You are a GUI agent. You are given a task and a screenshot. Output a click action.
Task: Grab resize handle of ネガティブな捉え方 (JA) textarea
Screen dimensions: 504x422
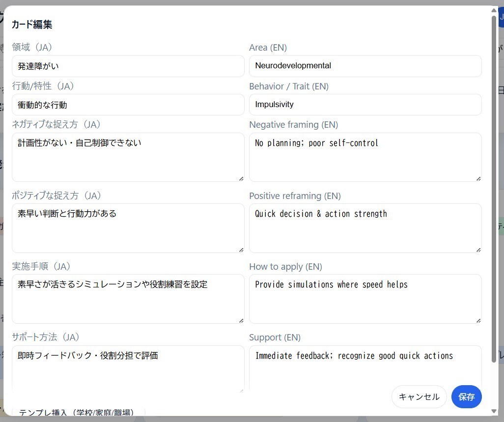pyautogui.click(x=241, y=179)
